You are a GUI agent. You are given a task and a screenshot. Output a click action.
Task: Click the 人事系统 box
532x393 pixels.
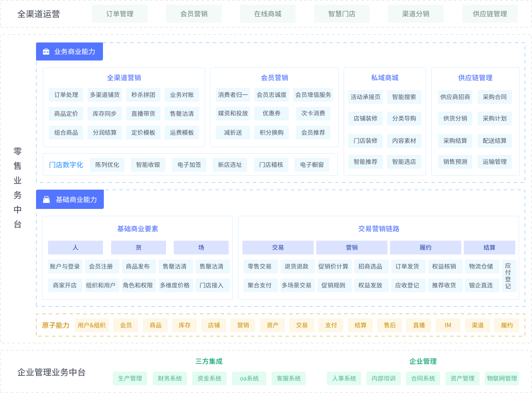coord(344,378)
